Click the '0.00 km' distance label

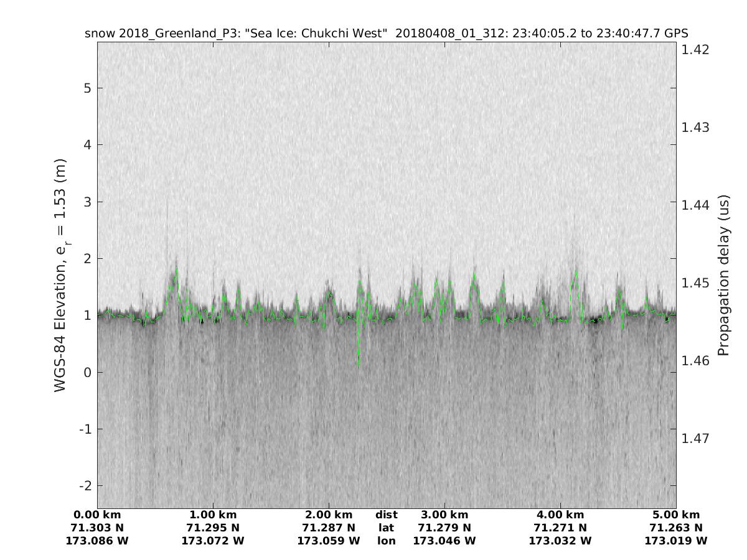pyautogui.click(x=97, y=515)
